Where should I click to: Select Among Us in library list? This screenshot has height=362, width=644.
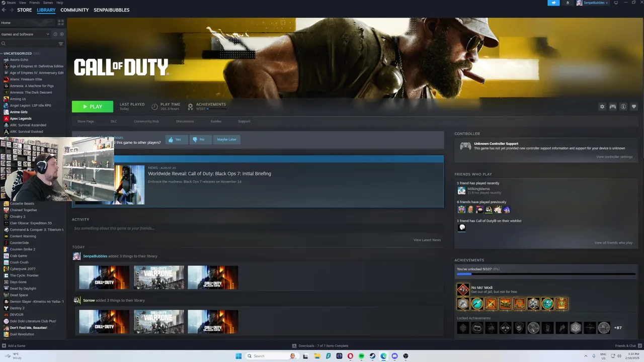coord(18,99)
